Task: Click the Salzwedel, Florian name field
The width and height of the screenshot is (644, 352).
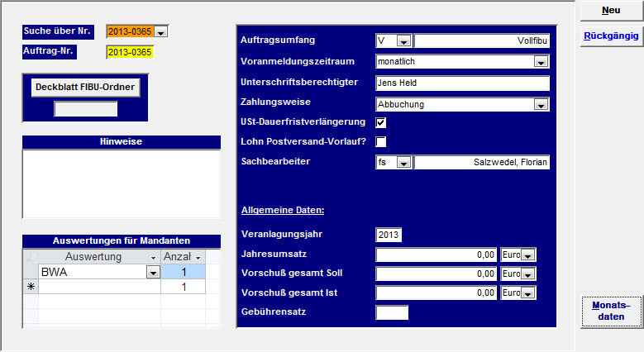Action: (481, 162)
